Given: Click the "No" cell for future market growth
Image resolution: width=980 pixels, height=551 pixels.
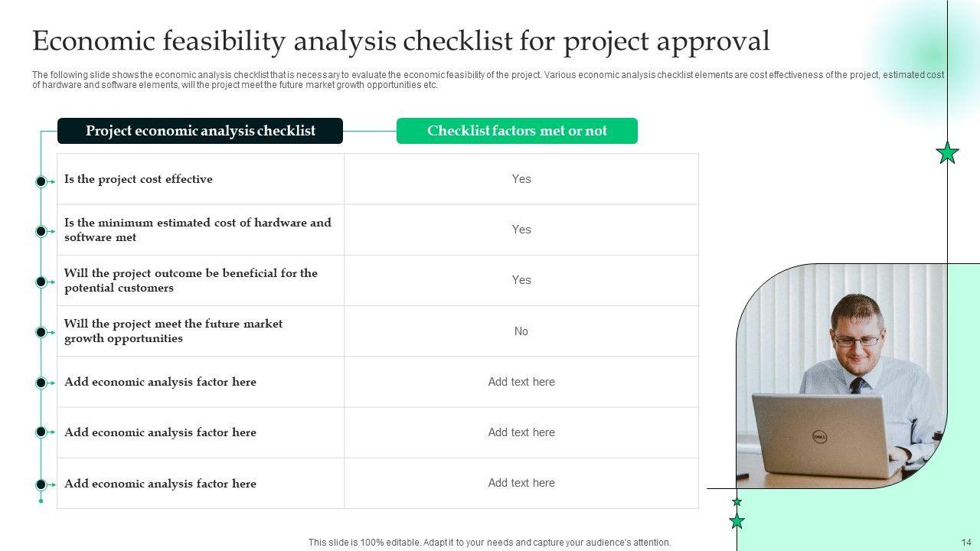Looking at the screenshot, I should tap(521, 331).
